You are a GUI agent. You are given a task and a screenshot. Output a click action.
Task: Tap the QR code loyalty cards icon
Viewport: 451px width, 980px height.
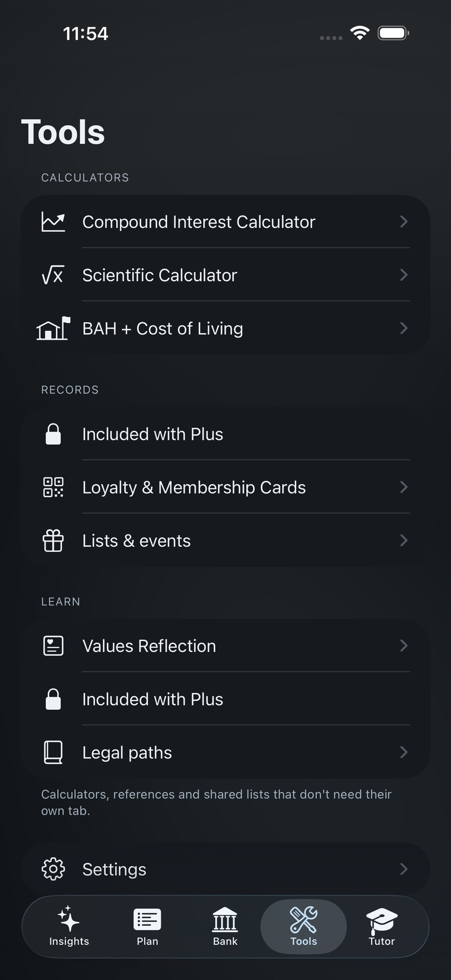click(x=53, y=487)
